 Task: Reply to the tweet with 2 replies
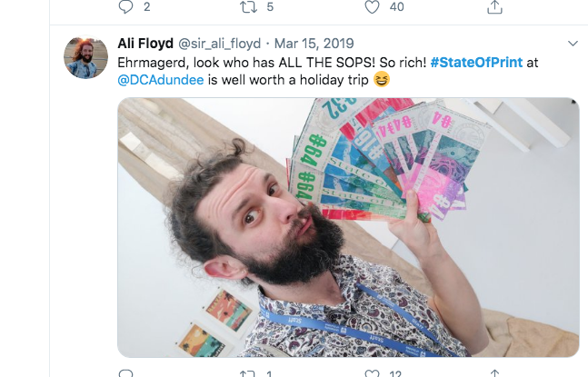coord(125,7)
